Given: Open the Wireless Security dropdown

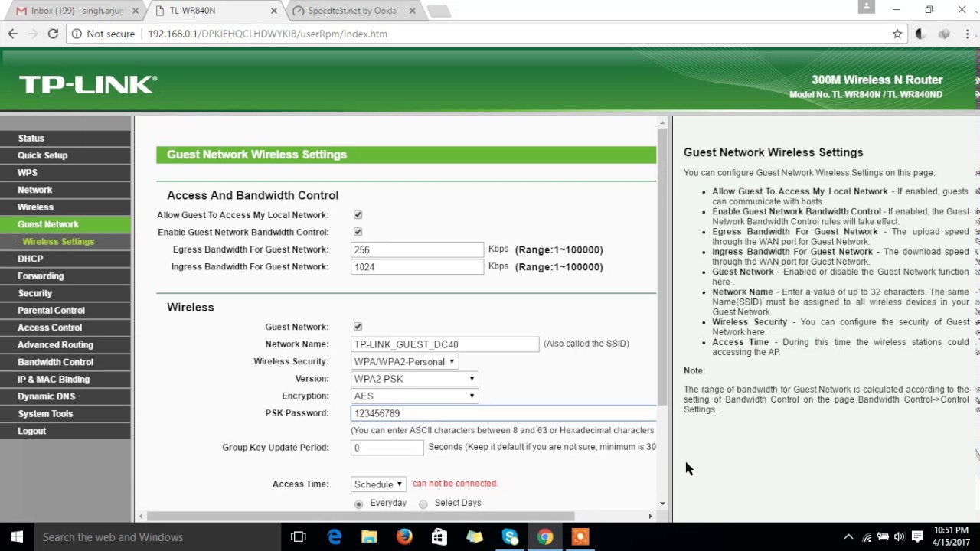Looking at the screenshot, I should (x=404, y=361).
